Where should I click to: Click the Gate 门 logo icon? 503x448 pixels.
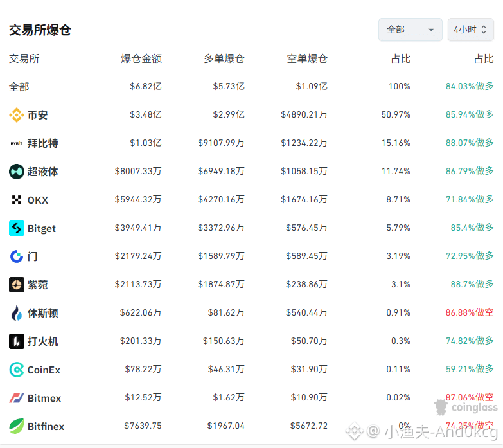[x=16, y=256]
